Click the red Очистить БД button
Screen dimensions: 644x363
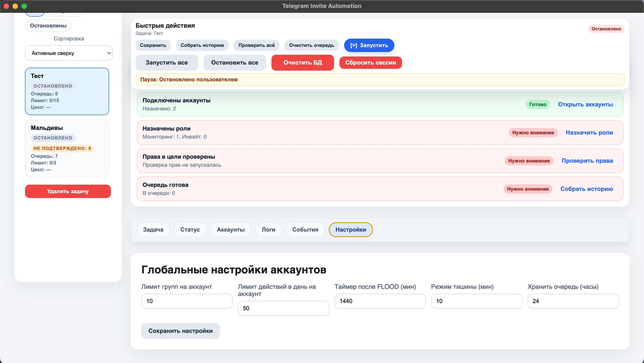pos(303,63)
